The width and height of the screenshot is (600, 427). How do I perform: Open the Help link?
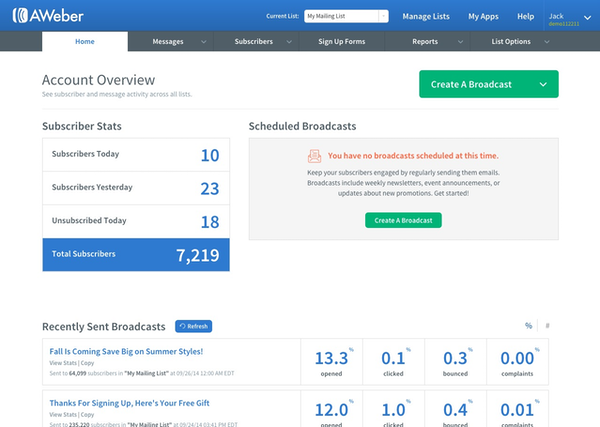point(526,16)
